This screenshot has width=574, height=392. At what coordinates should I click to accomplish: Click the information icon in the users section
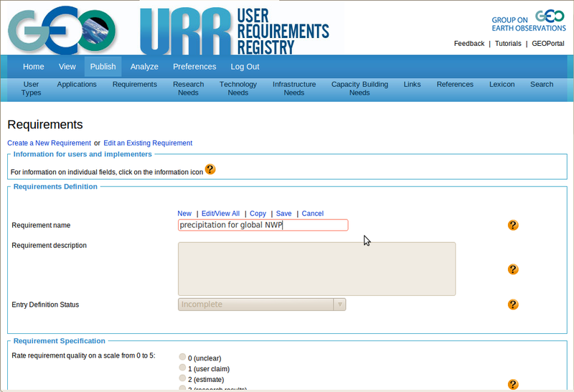tap(210, 170)
